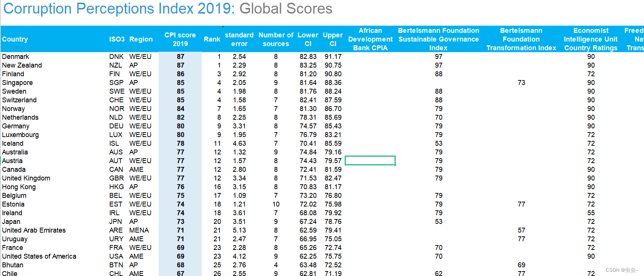Click the Uruguay country cell
Image resolution: width=644 pixels, height=276 pixels.
coord(15,239)
